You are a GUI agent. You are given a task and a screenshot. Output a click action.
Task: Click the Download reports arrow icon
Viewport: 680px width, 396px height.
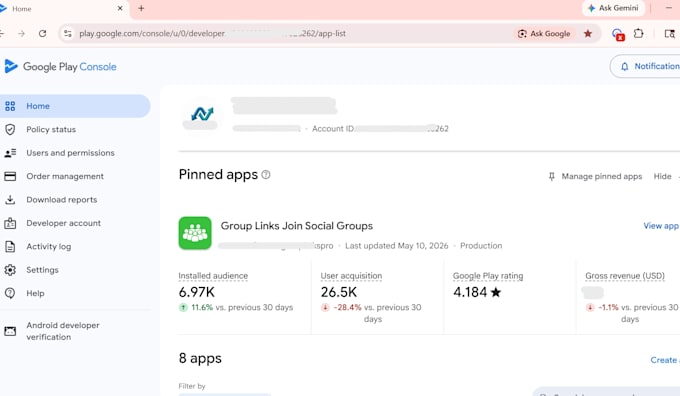click(x=10, y=200)
